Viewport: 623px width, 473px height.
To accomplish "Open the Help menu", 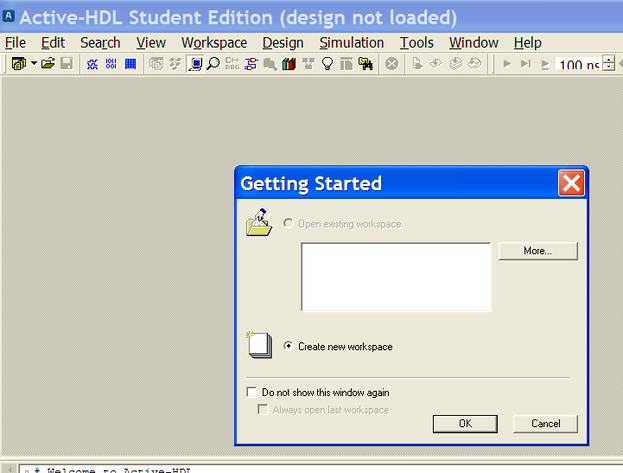I will (527, 43).
